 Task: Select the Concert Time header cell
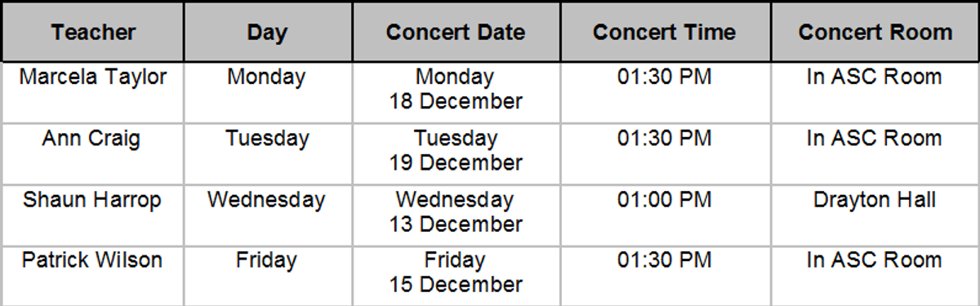click(666, 32)
